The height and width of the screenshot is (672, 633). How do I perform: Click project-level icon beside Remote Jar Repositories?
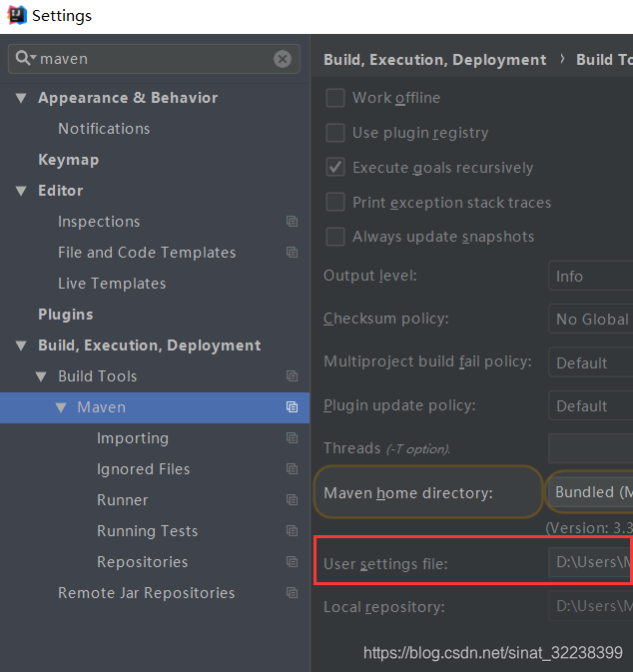click(x=292, y=593)
